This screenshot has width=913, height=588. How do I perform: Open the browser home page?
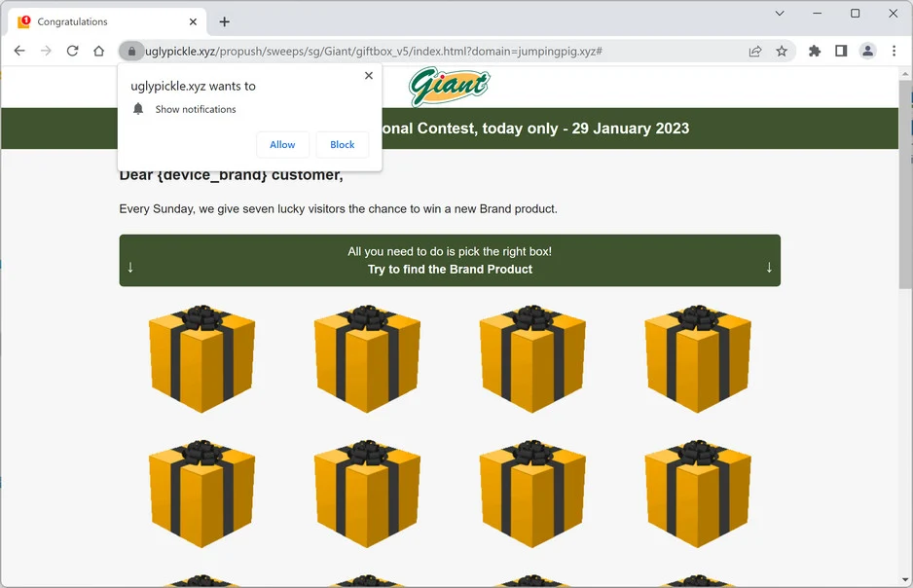click(x=99, y=52)
